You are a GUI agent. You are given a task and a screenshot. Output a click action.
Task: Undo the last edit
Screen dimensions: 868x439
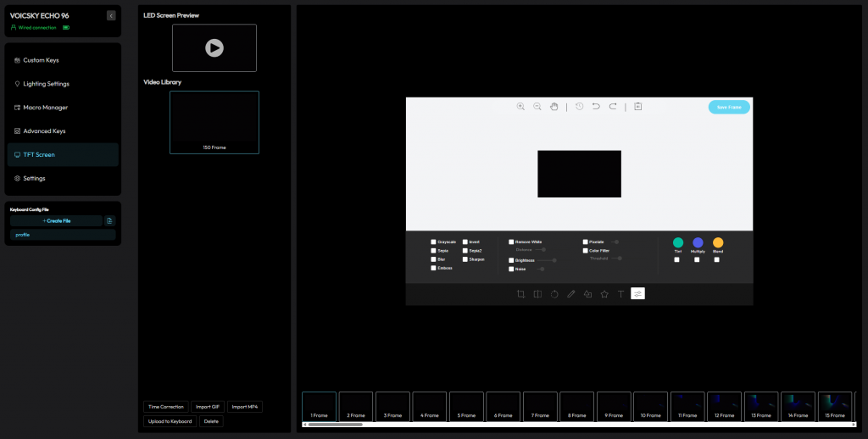coord(596,106)
